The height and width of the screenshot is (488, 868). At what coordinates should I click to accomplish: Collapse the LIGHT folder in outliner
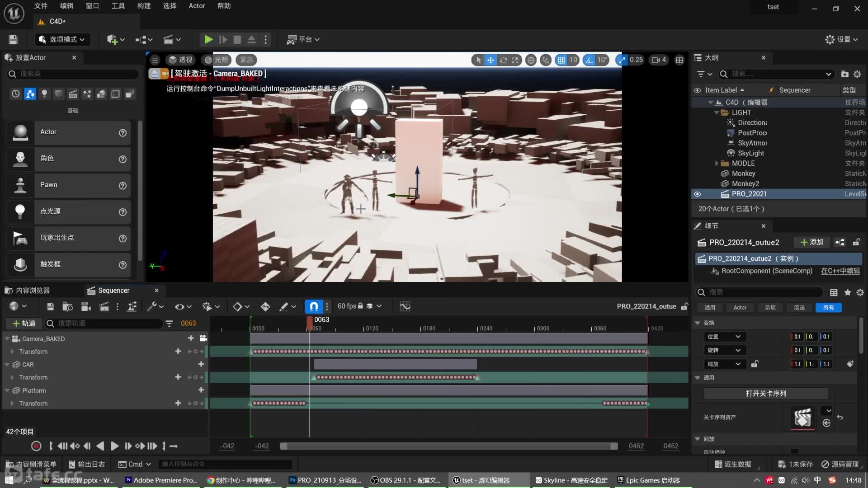(x=717, y=113)
